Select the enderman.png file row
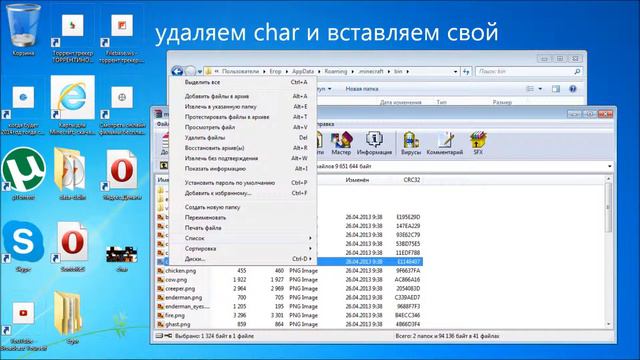Screen dimensions: 640x360 pyautogui.click(x=289, y=298)
